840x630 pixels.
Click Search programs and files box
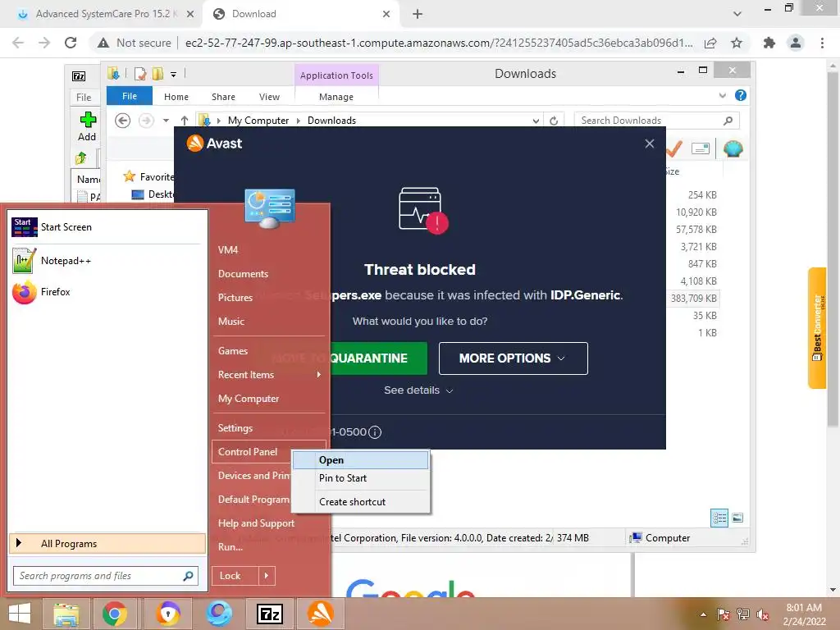106,576
